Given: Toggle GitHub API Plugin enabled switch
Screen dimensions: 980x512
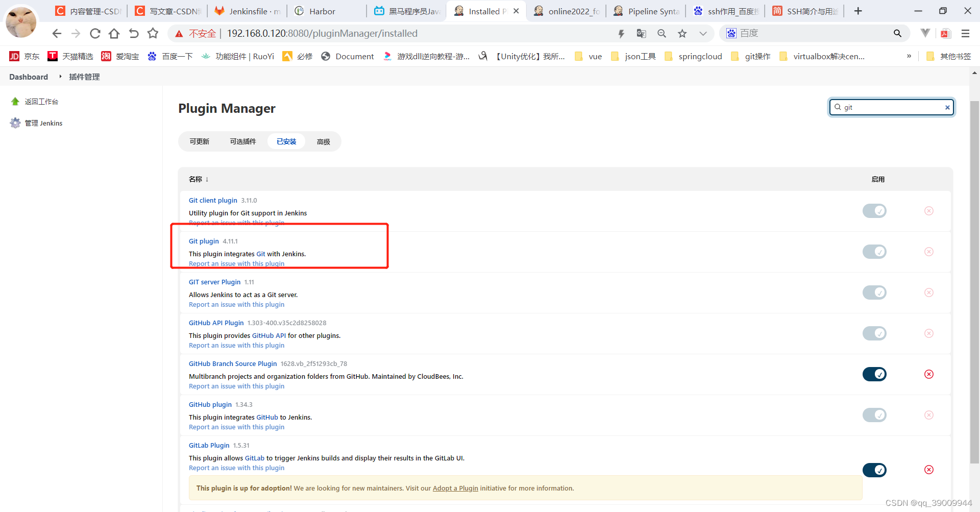Looking at the screenshot, I should tap(874, 333).
